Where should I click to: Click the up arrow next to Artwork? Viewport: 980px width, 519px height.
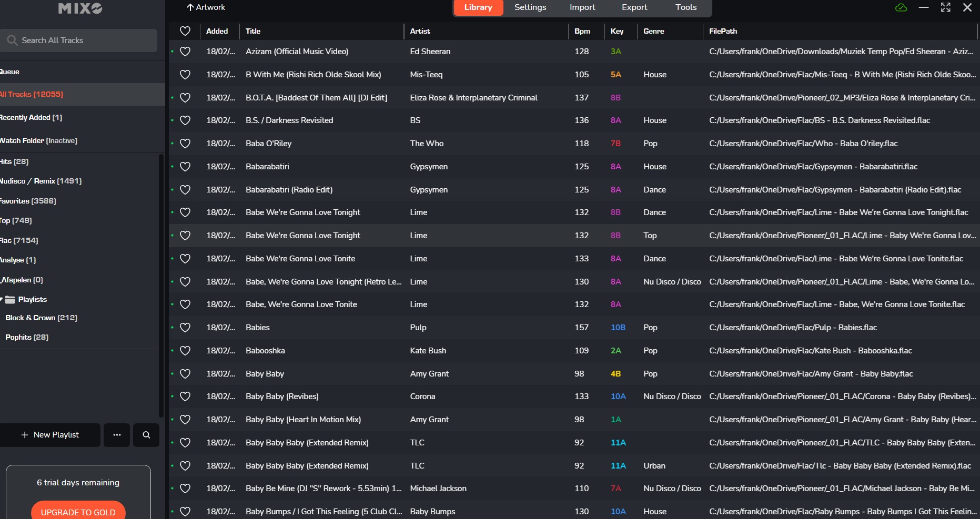(190, 7)
